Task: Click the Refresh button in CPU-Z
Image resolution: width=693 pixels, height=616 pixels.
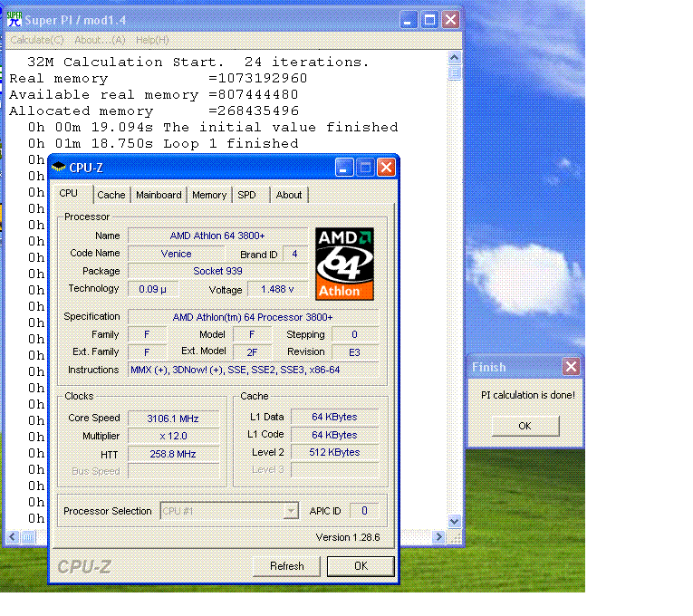Action: tap(287, 566)
